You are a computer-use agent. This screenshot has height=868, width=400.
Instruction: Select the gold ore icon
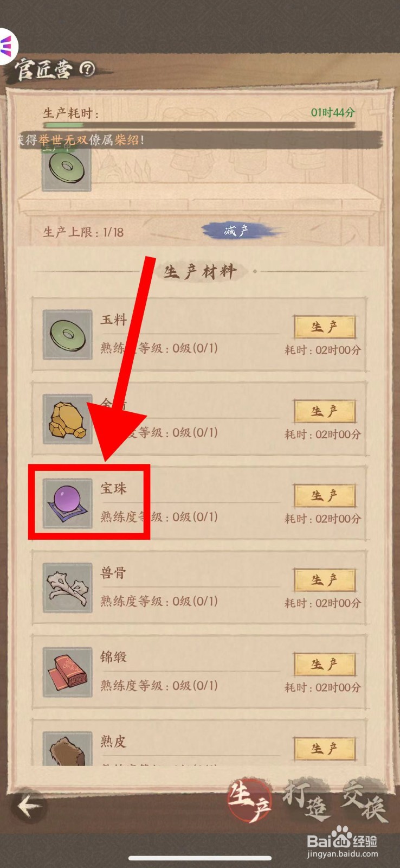coord(68,419)
